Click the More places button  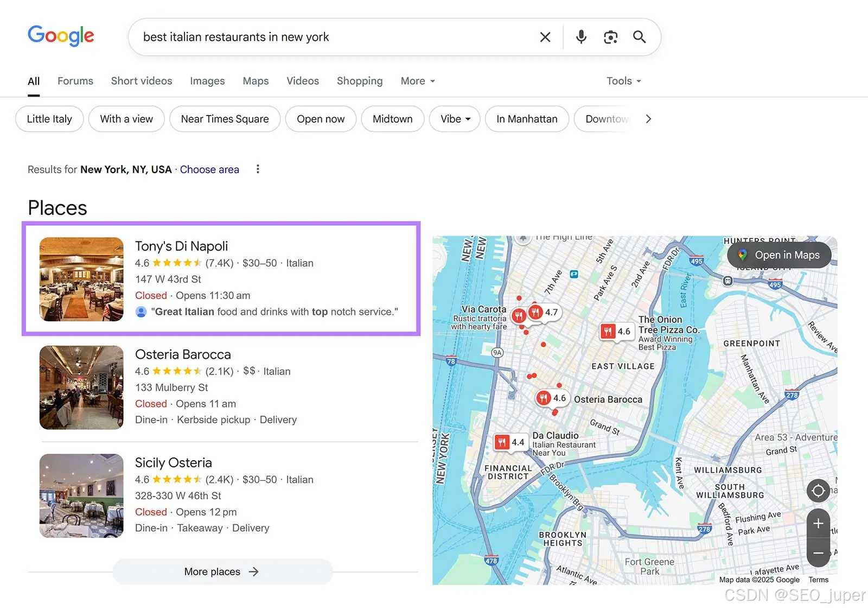click(222, 571)
